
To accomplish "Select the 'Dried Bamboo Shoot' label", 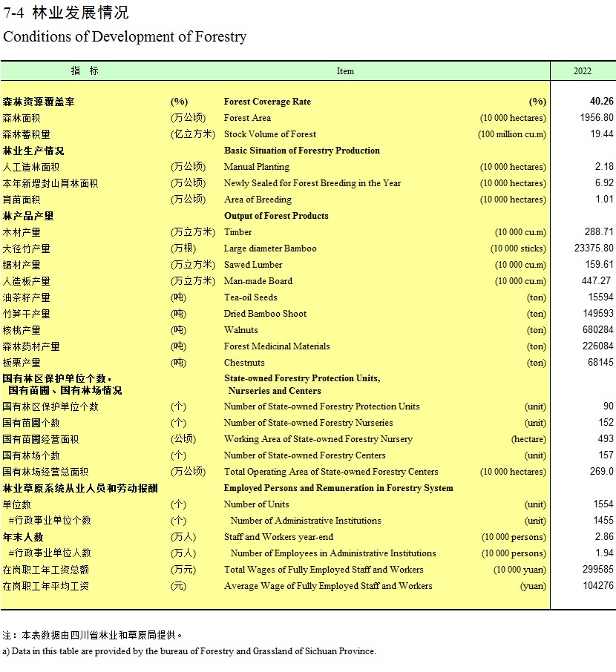I will tap(265, 313).
